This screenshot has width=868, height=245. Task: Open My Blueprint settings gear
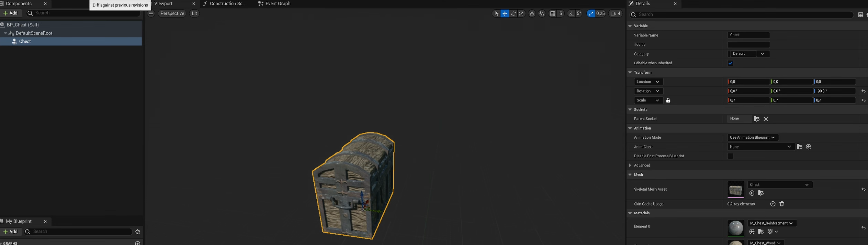[x=138, y=232]
